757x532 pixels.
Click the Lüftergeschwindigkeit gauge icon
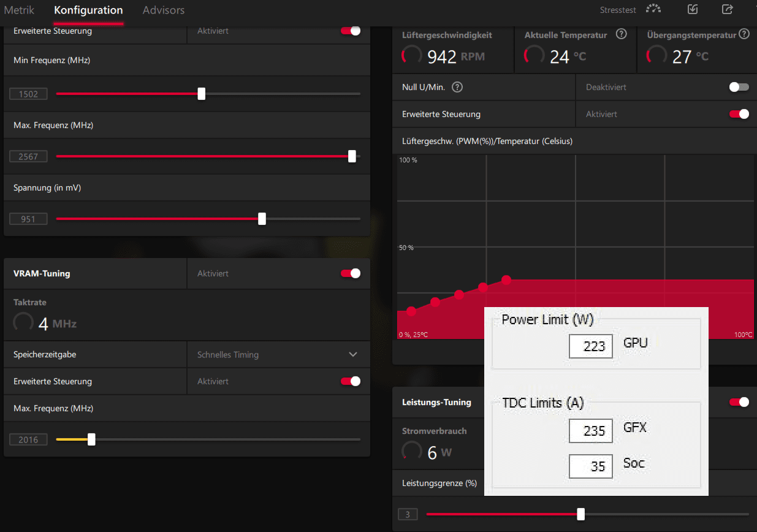412,56
